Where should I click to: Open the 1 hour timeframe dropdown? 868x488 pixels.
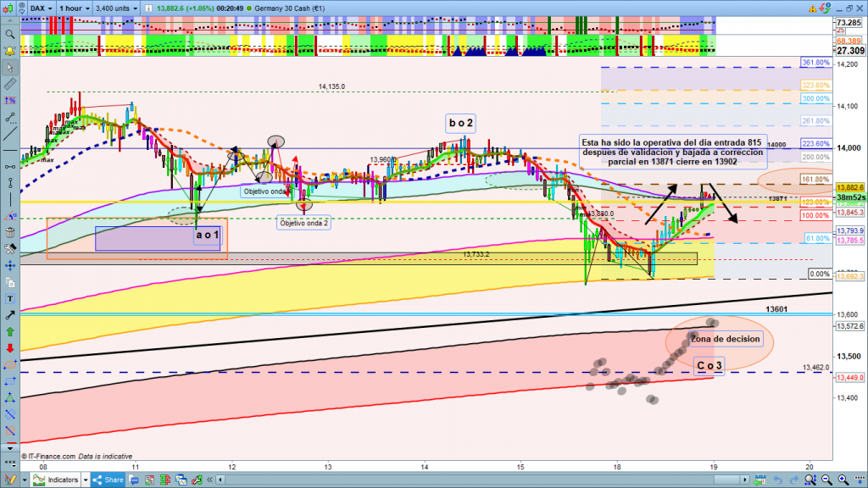pos(75,9)
